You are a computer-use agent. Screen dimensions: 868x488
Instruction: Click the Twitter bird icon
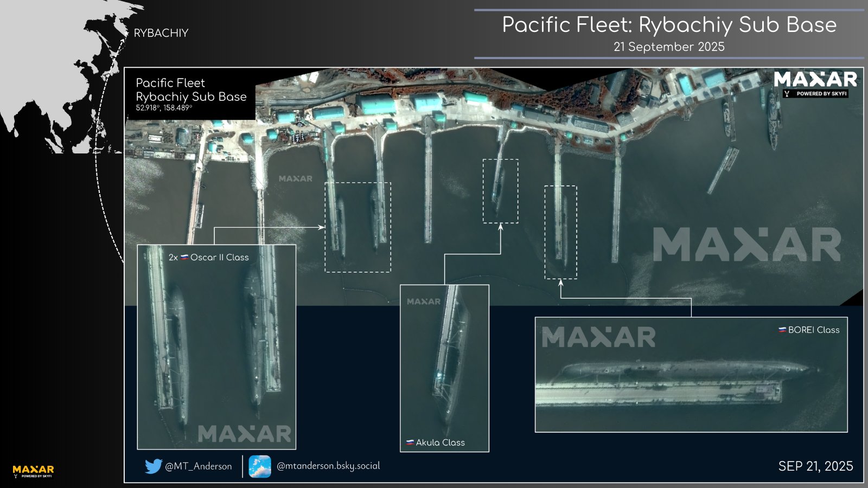pos(154,466)
